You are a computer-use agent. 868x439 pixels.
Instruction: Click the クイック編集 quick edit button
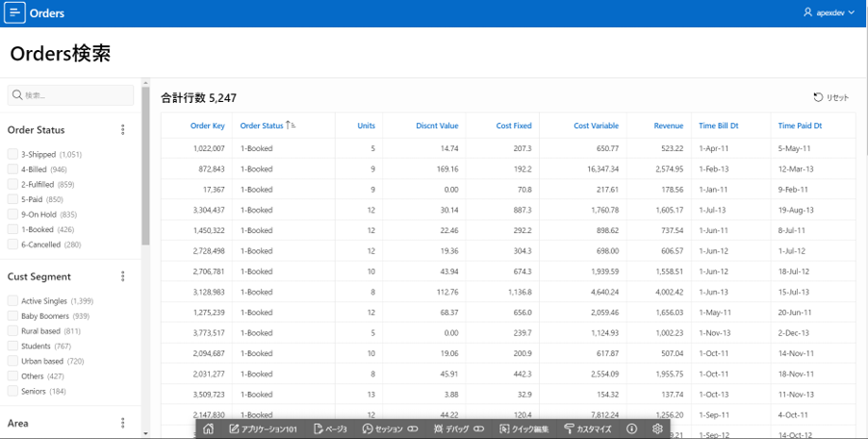tap(523, 429)
